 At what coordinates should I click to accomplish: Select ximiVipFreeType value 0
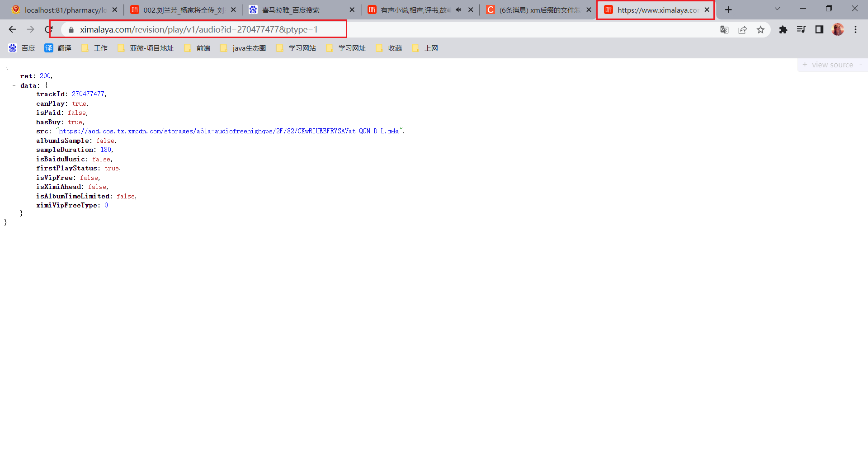pos(106,205)
